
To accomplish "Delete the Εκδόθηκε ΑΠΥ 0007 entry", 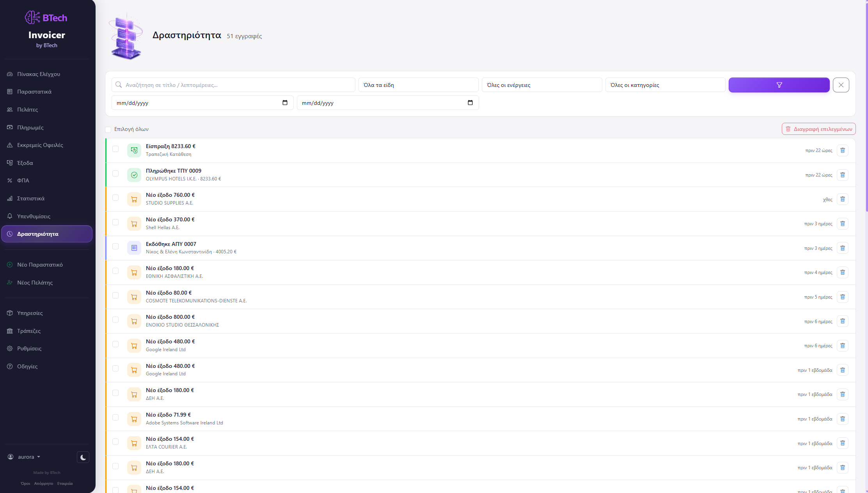I will 842,248.
